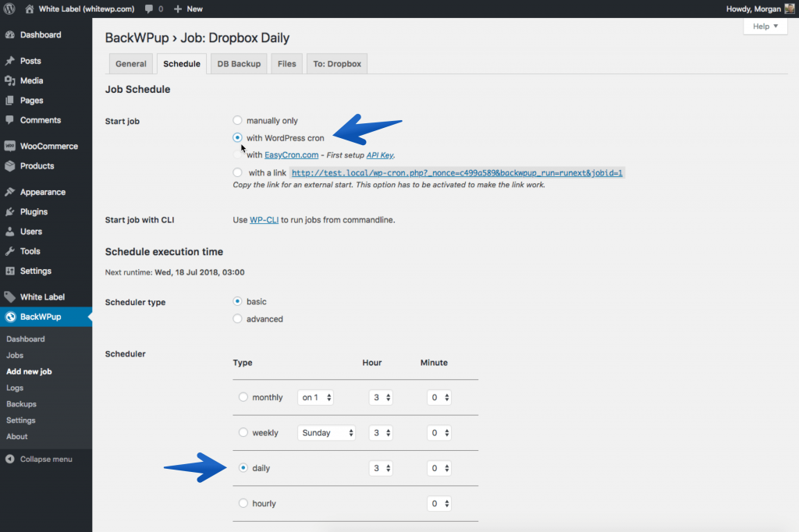The height and width of the screenshot is (532, 799).
Task: Switch to the To: Dropbox tab
Action: coord(337,64)
